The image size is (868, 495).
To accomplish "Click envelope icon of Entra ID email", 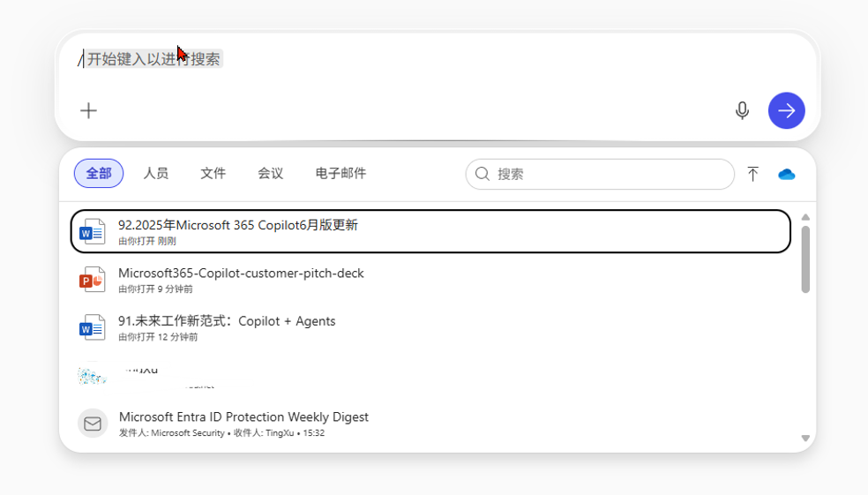I will pos(93,424).
